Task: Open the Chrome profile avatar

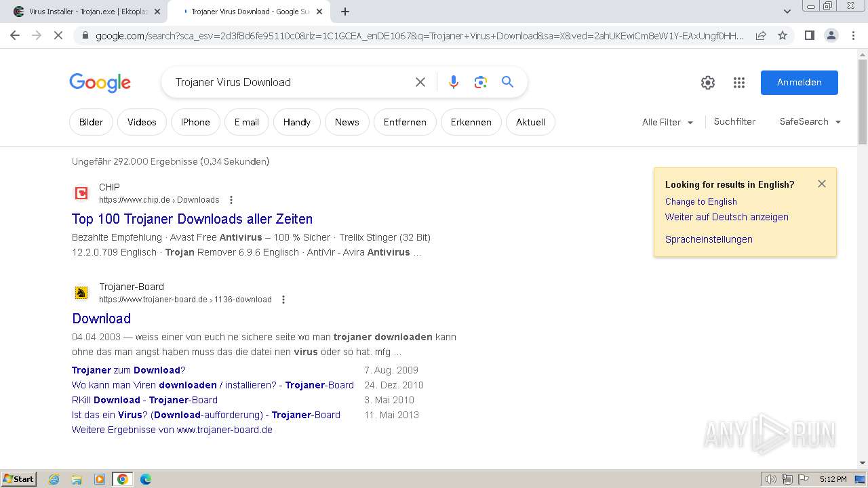Action: click(831, 35)
